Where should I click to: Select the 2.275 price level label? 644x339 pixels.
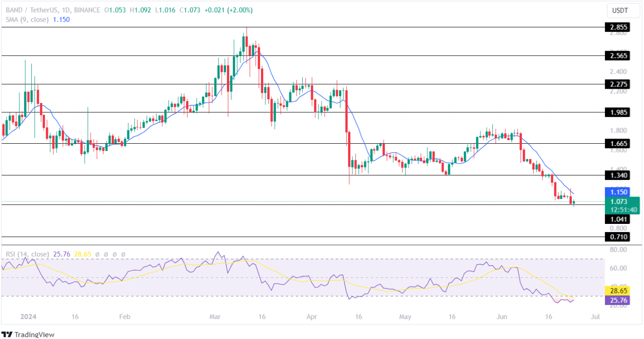tap(617, 84)
